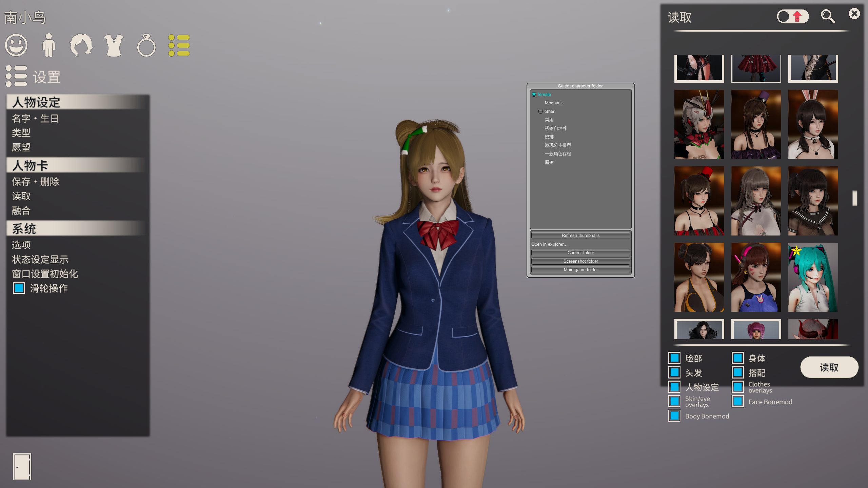Screen dimensions: 868x488
Task: Click the exit door icon
Action: tap(22, 466)
